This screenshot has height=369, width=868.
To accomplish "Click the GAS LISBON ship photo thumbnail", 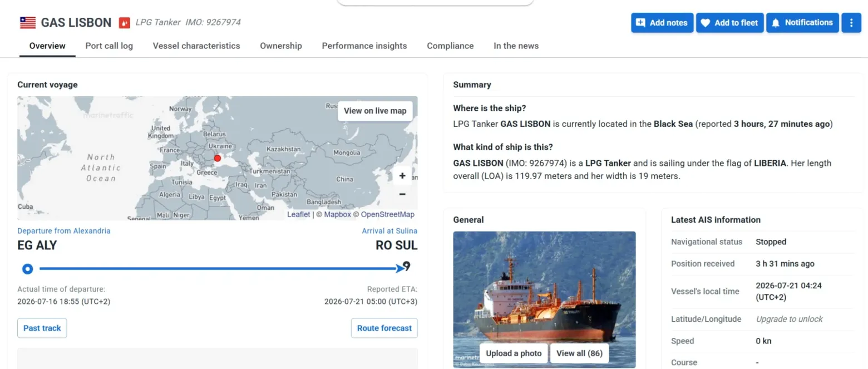I will point(544,299).
